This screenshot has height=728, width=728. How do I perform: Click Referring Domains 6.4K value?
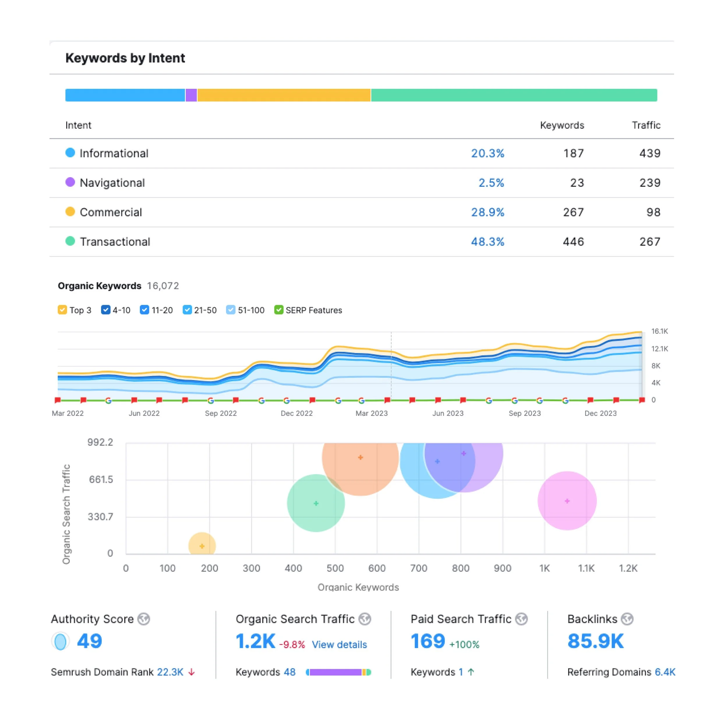pyautogui.click(x=665, y=672)
